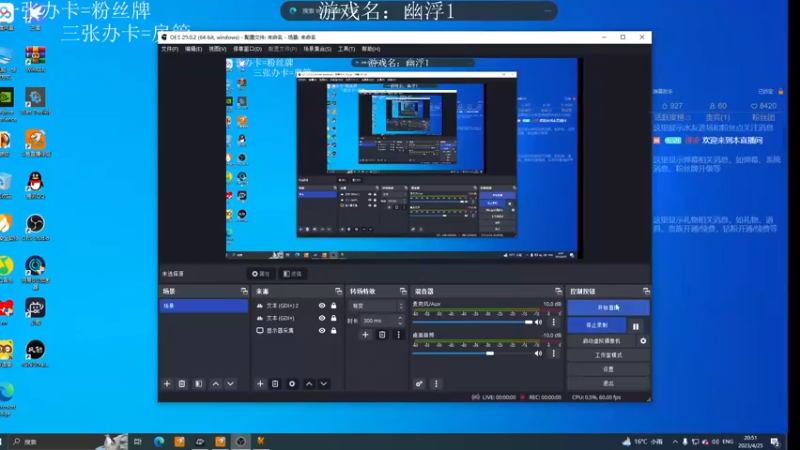800x450 pixels.
Task: Toggle visibility of 文本 (GDI+) 2 source
Action: pyautogui.click(x=322, y=306)
